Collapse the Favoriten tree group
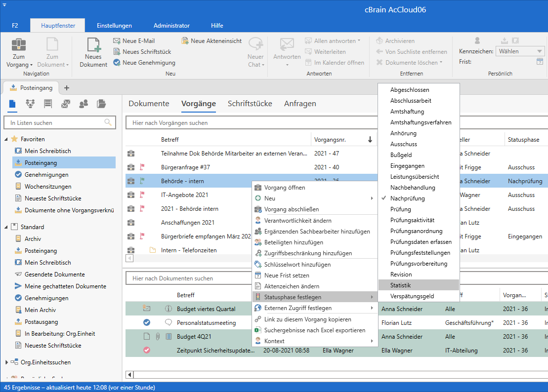This screenshot has height=392, width=548. pos(6,139)
